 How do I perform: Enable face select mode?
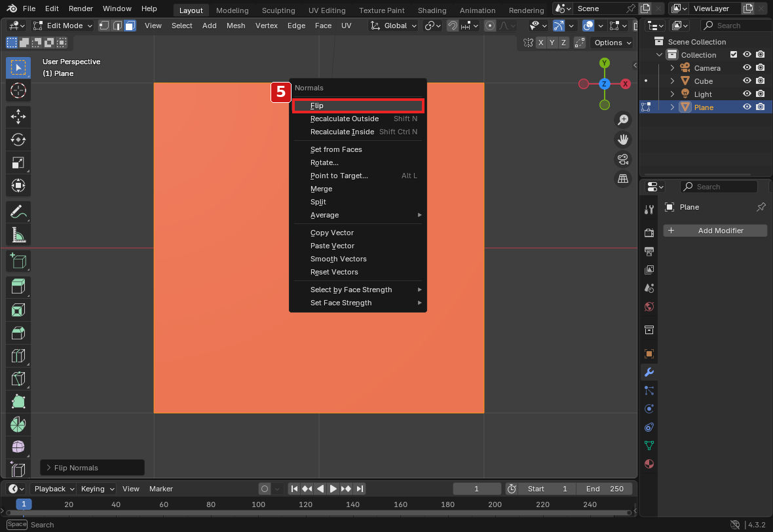click(130, 26)
